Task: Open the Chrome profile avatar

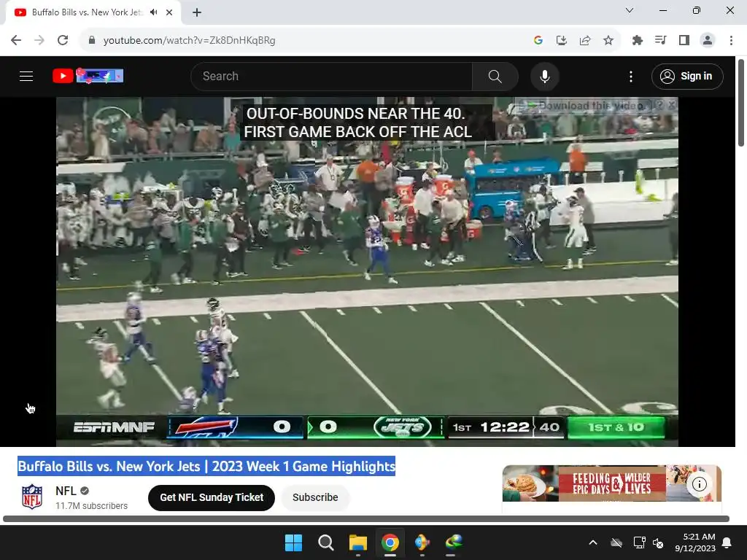Action: [x=708, y=41]
